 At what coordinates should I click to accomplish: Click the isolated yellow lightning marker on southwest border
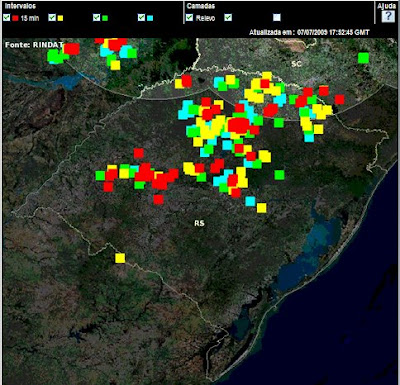[120, 258]
